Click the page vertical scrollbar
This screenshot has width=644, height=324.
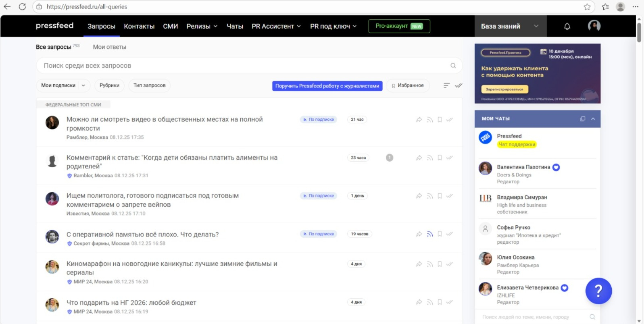pos(639,32)
